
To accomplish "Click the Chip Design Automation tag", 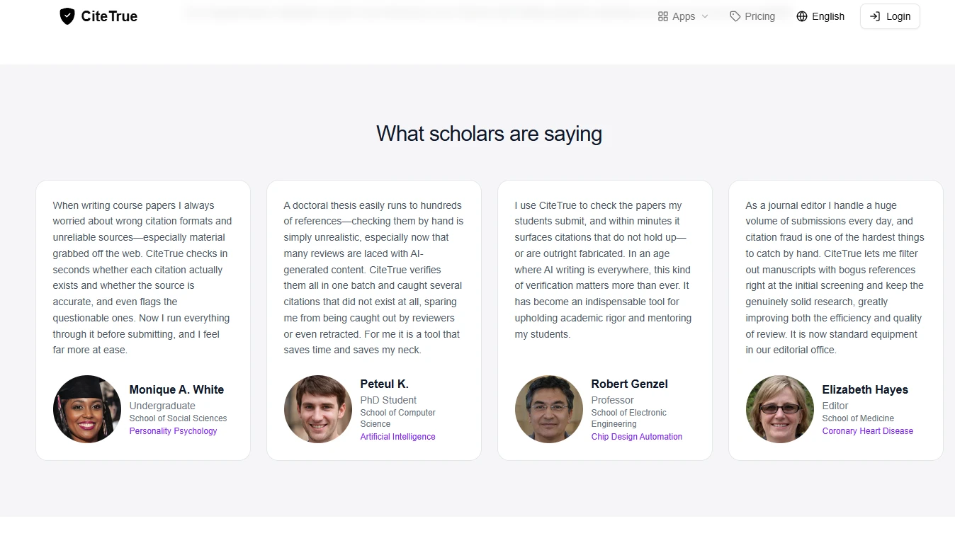I will [x=636, y=437].
